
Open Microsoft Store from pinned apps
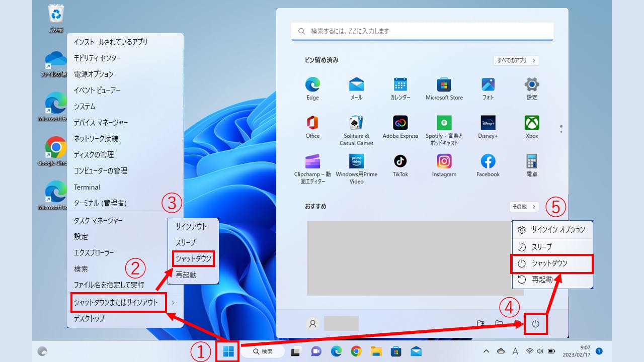tap(444, 88)
